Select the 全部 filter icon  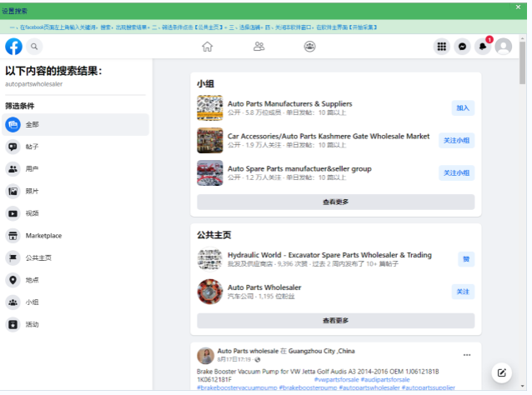[13, 125]
